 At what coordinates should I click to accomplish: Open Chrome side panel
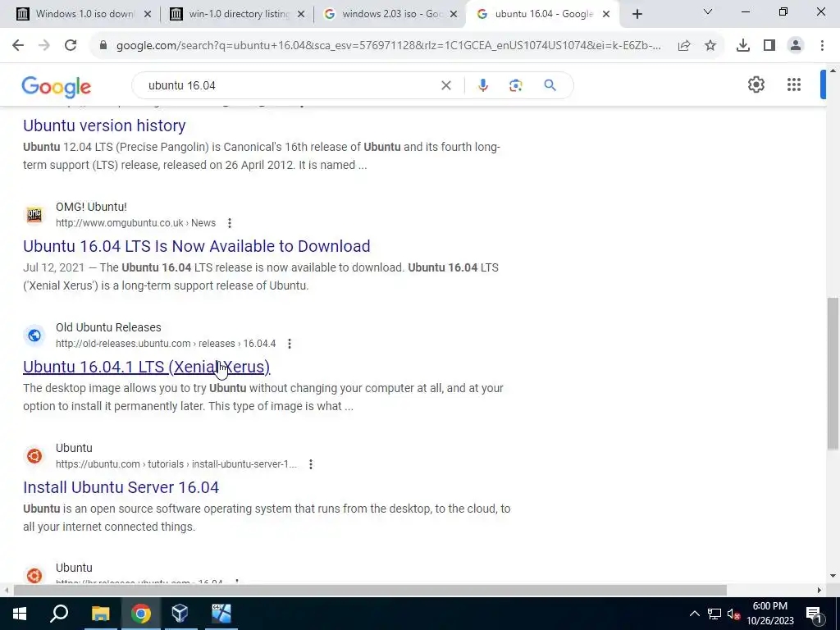[x=769, y=46]
